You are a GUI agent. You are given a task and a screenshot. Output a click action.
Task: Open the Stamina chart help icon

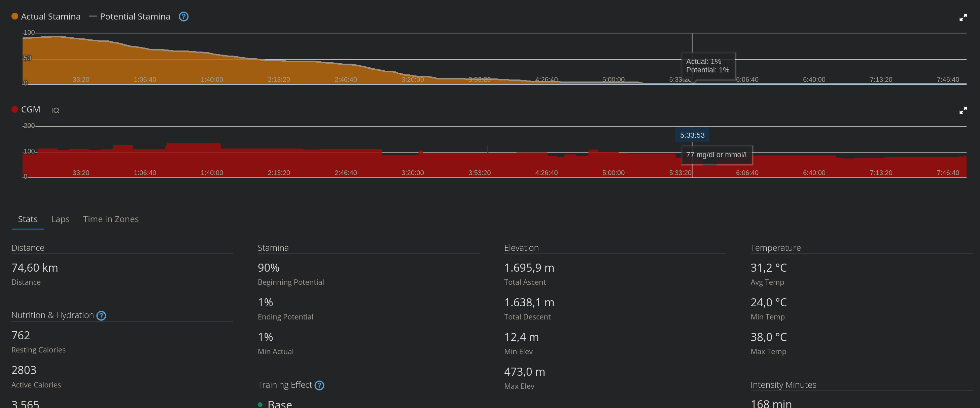183,17
